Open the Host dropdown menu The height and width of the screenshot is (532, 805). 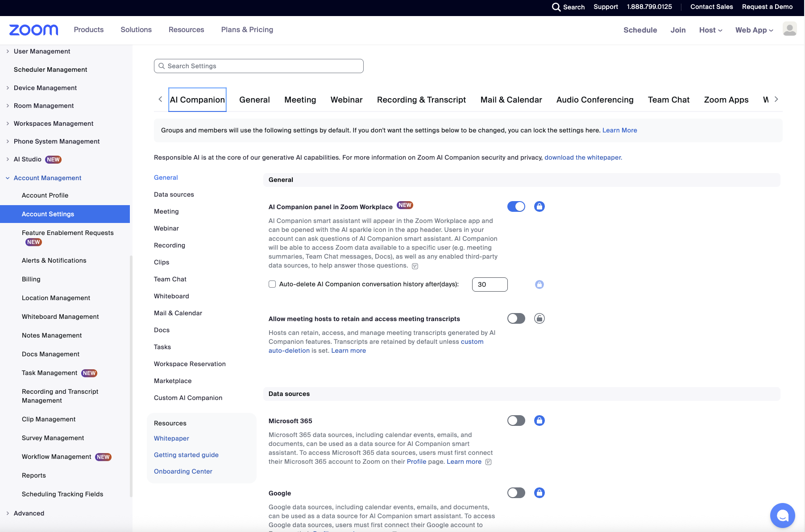pos(710,30)
